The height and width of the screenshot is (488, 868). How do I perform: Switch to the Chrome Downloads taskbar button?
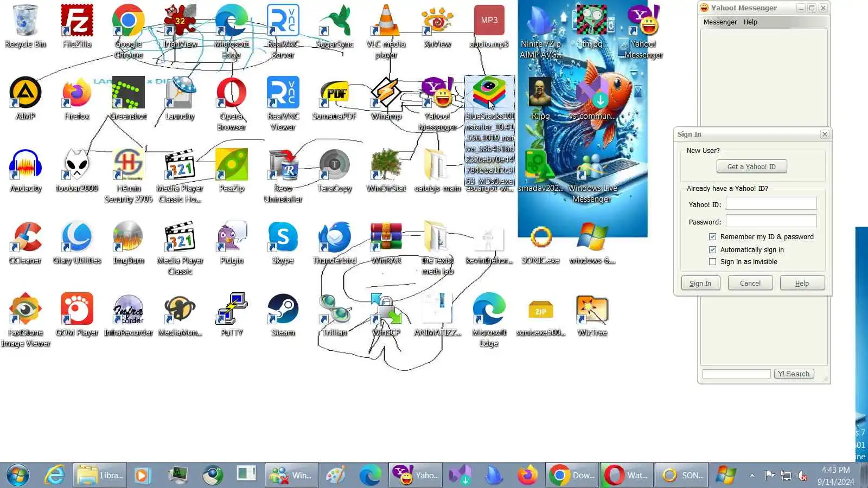[x=572, y=476]
